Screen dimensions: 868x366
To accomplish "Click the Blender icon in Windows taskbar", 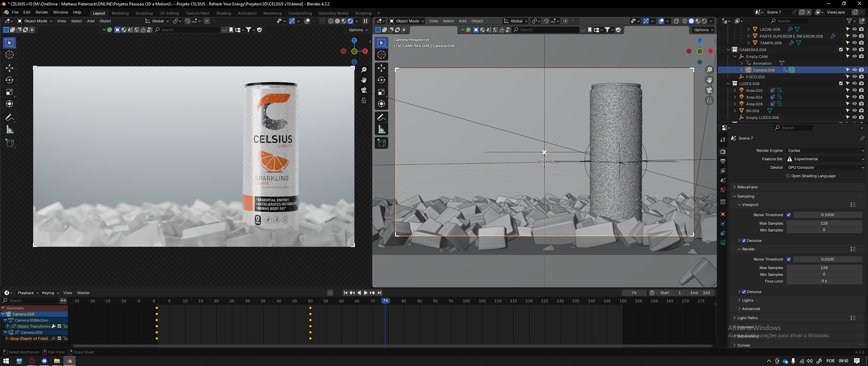I will tap(70, 361).
